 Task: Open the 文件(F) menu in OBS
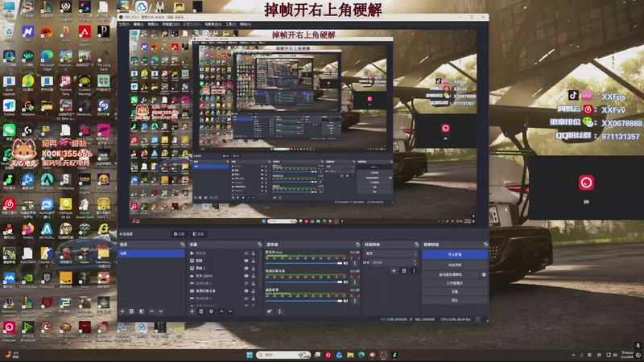click(x=124, y=24)
